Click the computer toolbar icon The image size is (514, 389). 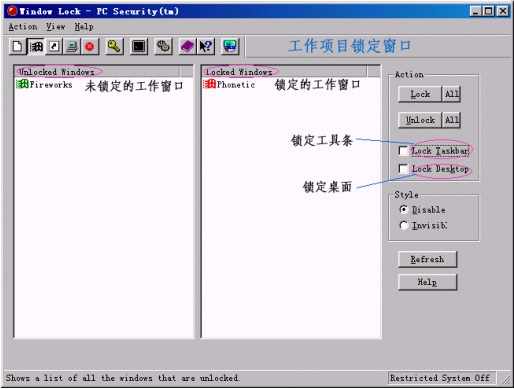click(x=72, y=46)
